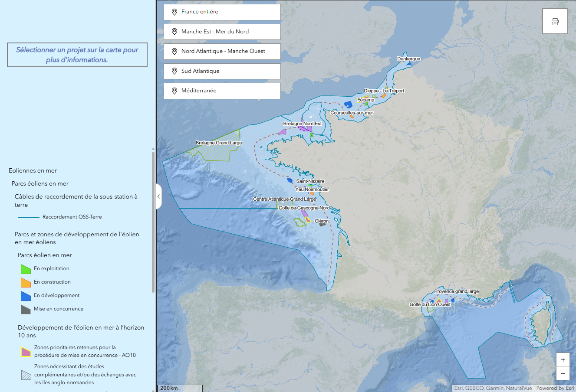Screen dimensions: 576x392
Task: Click the AO10 priority zones legend symbol
Action: click(26, 352)
